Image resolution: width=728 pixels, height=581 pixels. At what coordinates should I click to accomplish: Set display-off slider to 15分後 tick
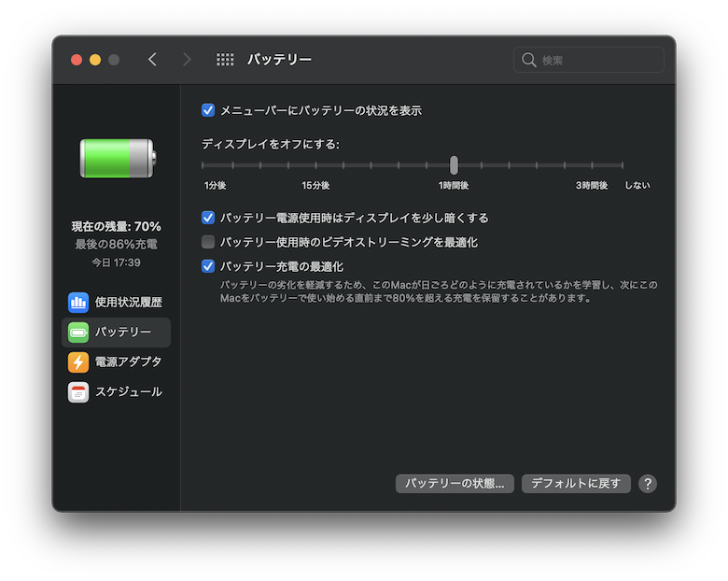(315, 165)
